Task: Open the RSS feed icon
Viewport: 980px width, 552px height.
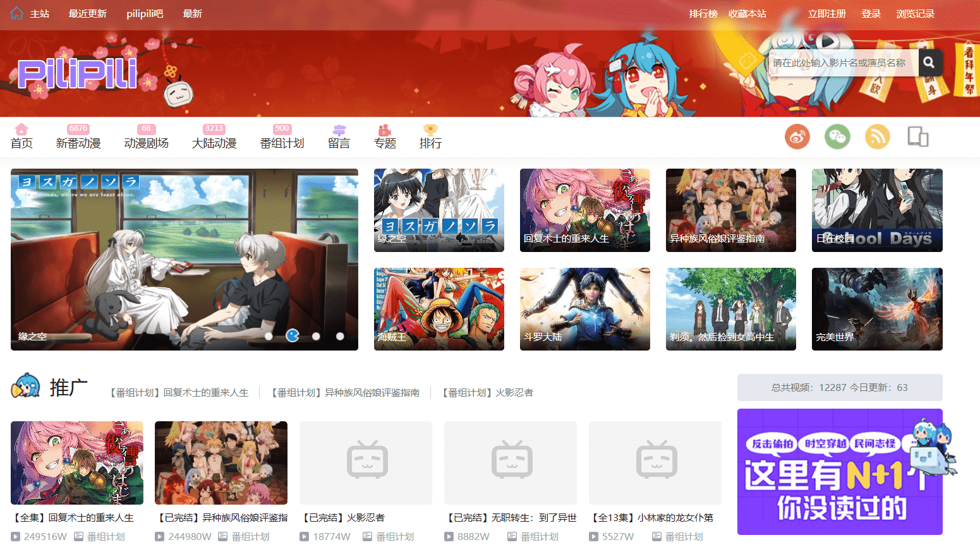Action: [878, 136]
